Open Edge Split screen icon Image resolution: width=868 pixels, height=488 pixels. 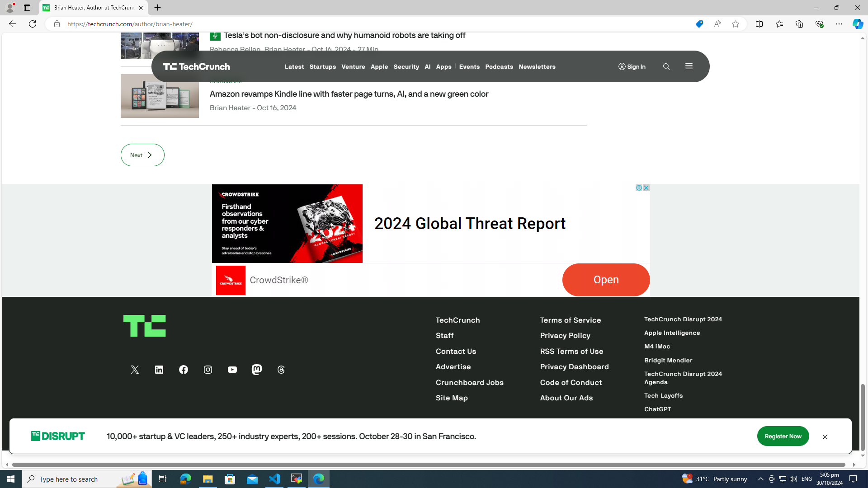(759, 24)
